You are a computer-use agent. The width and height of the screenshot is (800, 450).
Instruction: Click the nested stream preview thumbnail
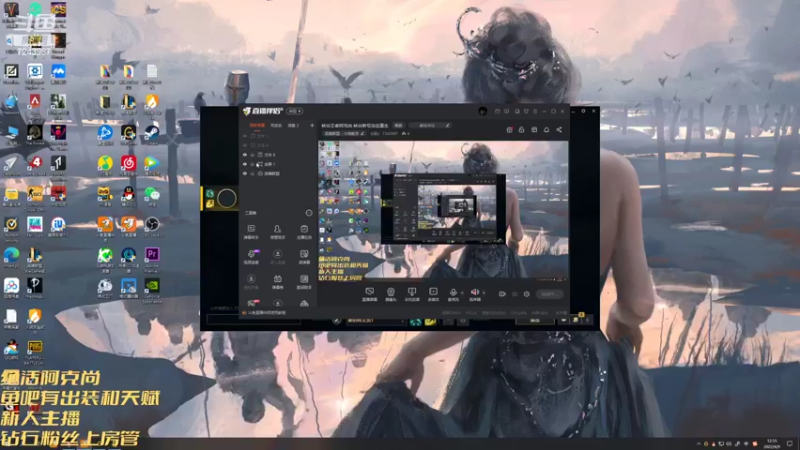pos(443,208)
